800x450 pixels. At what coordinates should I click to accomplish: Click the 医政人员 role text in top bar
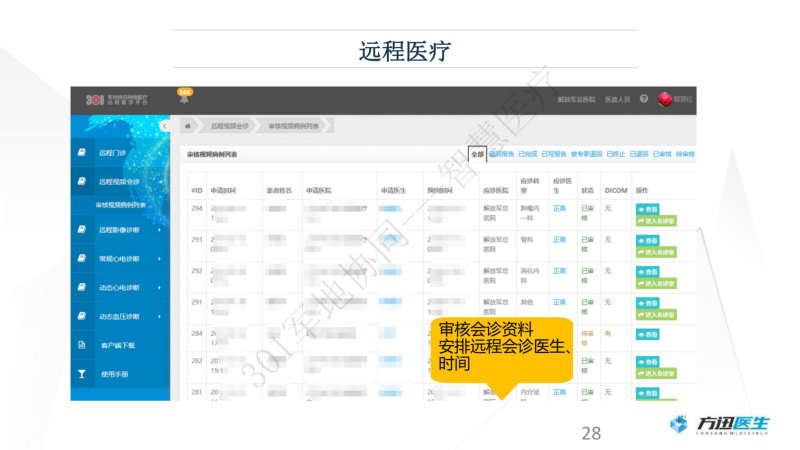(x=617, y=99)
